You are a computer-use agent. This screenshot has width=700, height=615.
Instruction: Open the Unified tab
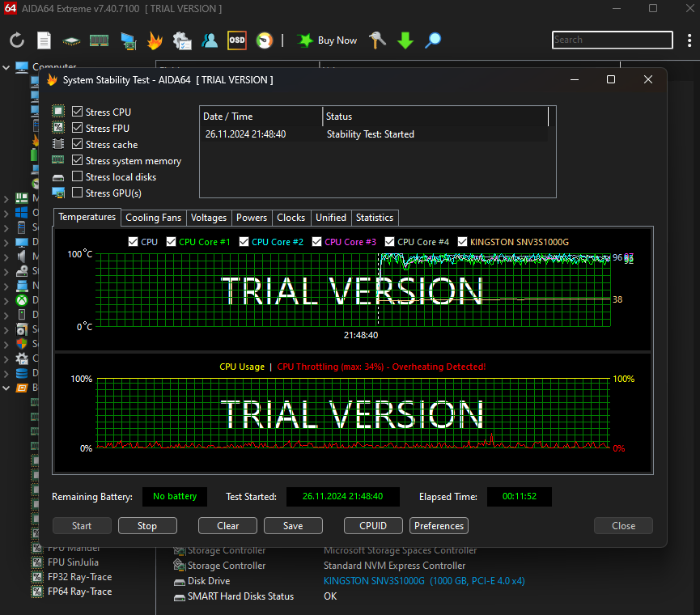coord(331,218)
